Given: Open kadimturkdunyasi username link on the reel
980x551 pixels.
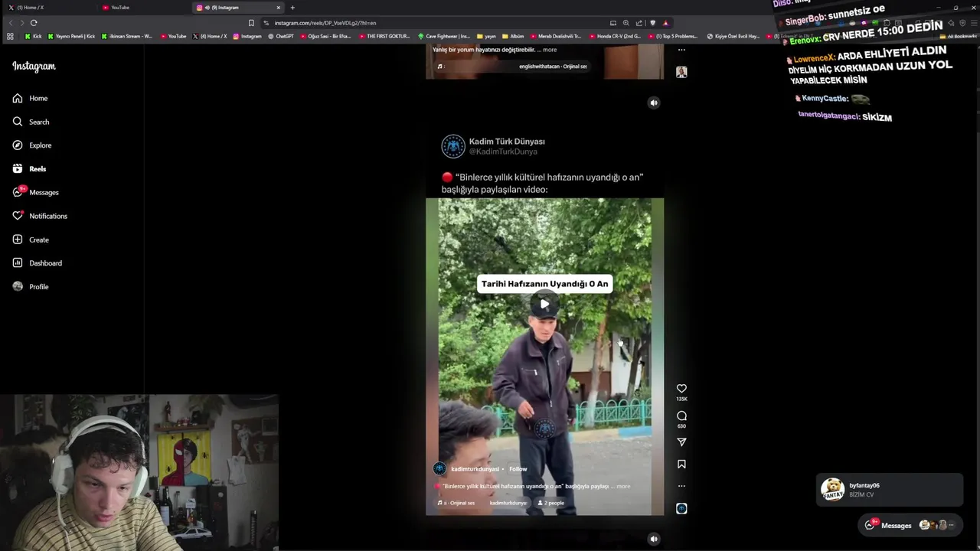Looking at the screenshot, I should click(475, 469).
